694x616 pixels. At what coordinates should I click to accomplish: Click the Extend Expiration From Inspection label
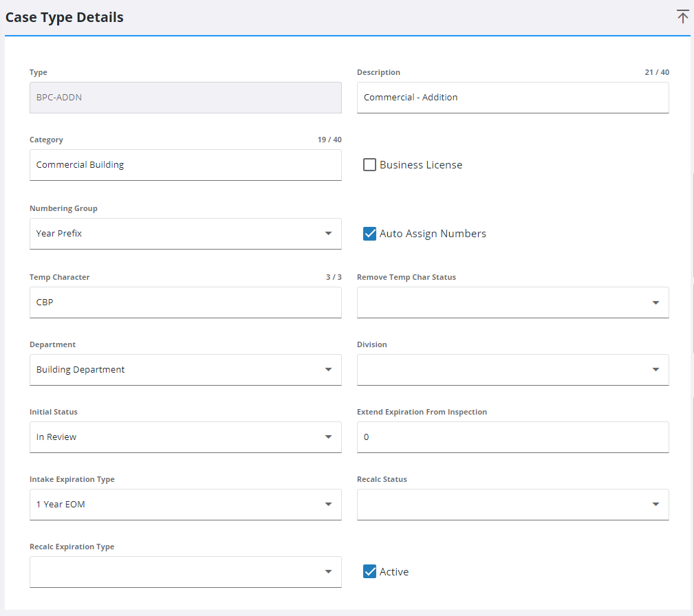click(422, 412)
